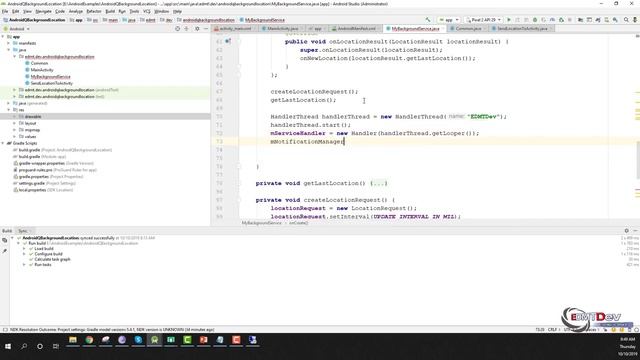
Task: Open the Build menu
Action: click(110, 11)
